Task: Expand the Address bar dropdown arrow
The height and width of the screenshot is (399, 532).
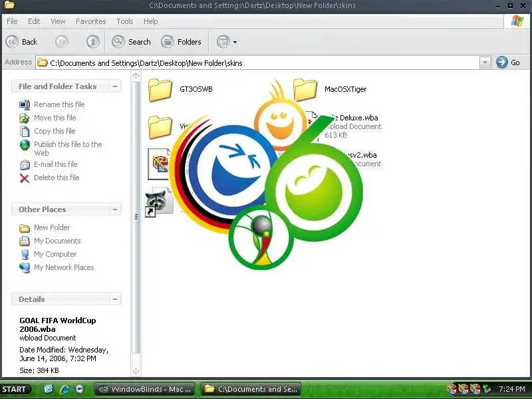Action: (485, 63)
